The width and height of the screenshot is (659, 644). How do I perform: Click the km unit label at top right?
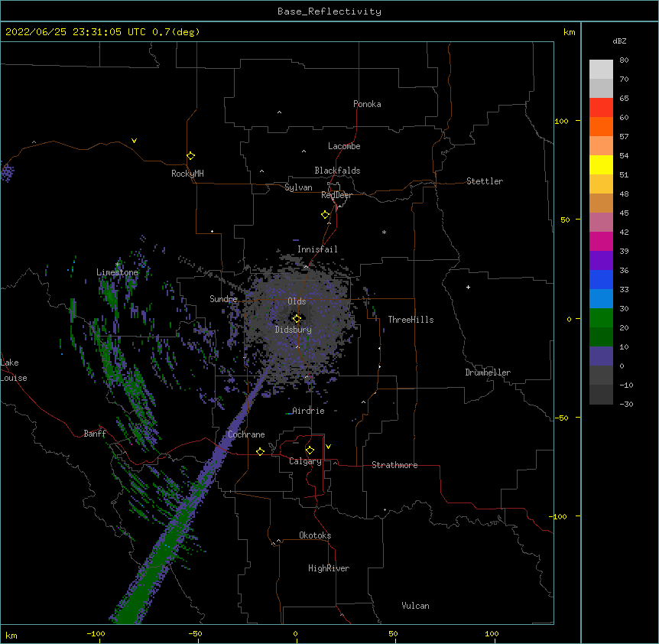(570, 32)
